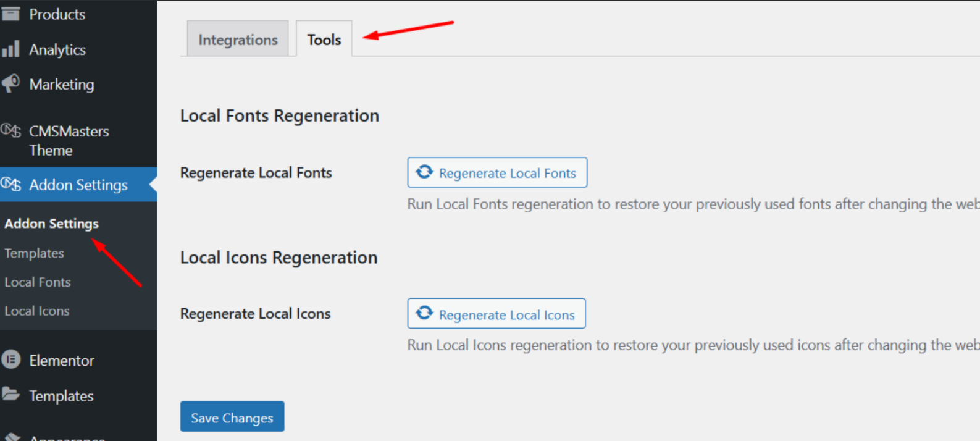Open the CMSMasters Theme menu item
The width and height of the screenshot is (980, 441).
tap(69, 140)
